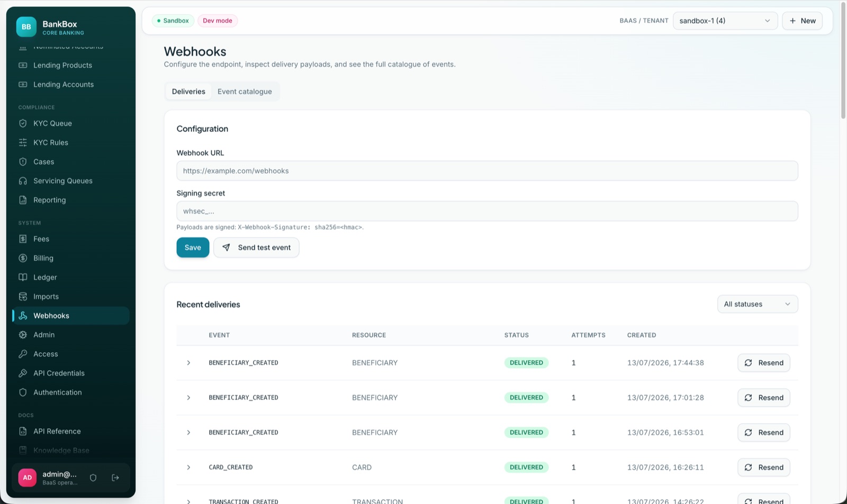Click the EVENT column header

coord(219,335)
